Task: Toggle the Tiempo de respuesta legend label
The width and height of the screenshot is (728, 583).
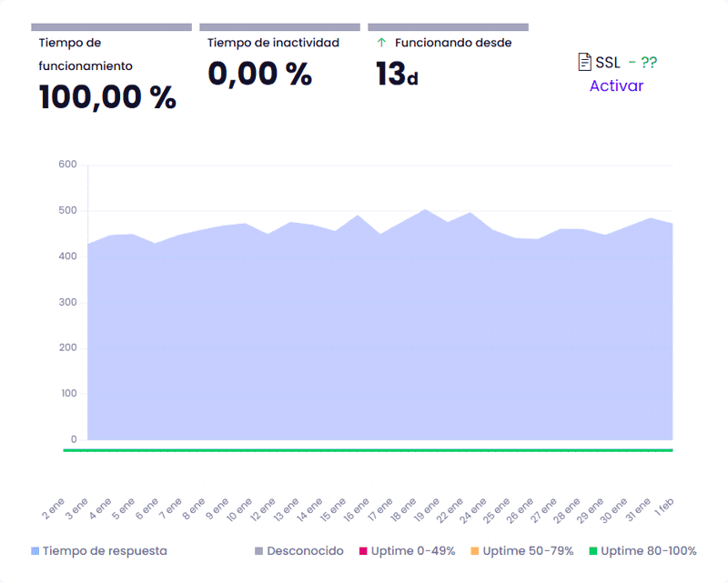Action: (x=105, y=551)
